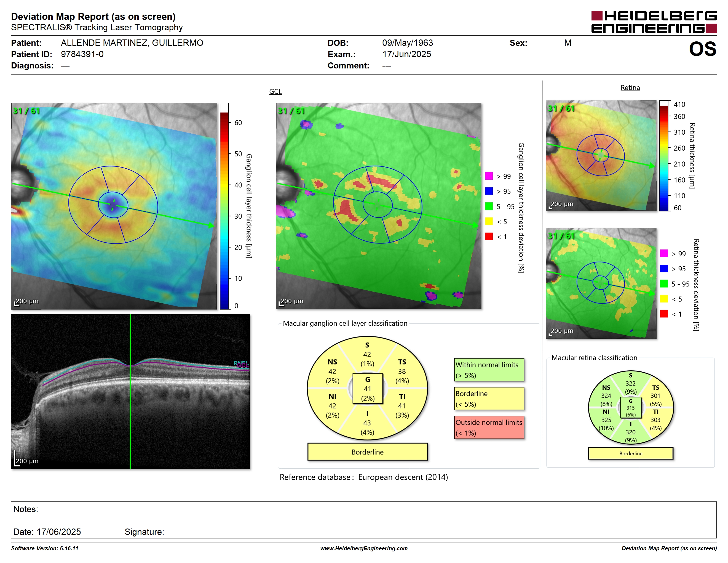The height and width of the screenshot is (563, 728).
Task: Click the Deviation Map Report title
Action: pyautogui.click(x=93, y=16)
